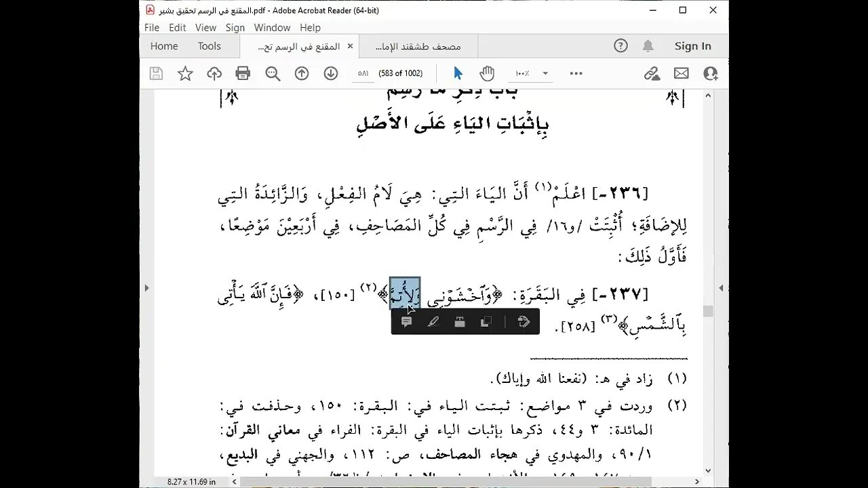Copy the selected text from popup toolbar

[486, 322]
